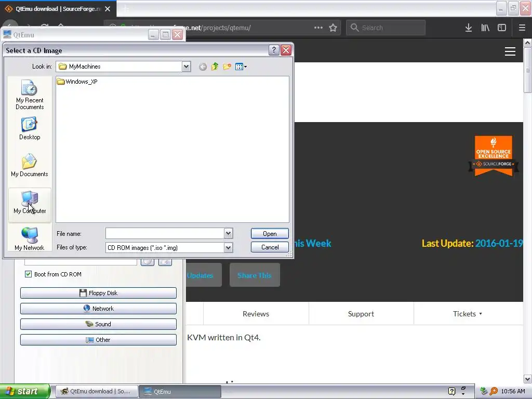
Task: Click the Firefox Search box
Action: tap(386, 28)
